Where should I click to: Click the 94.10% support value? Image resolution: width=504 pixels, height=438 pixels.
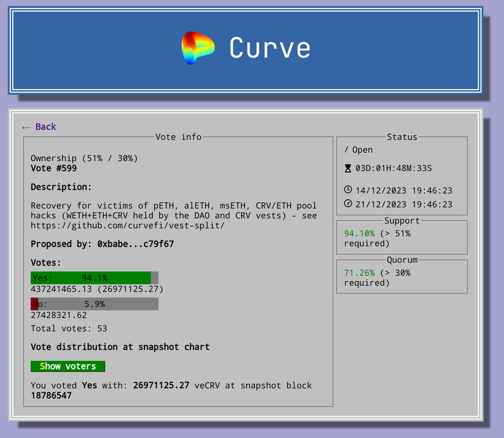(359, 234)
